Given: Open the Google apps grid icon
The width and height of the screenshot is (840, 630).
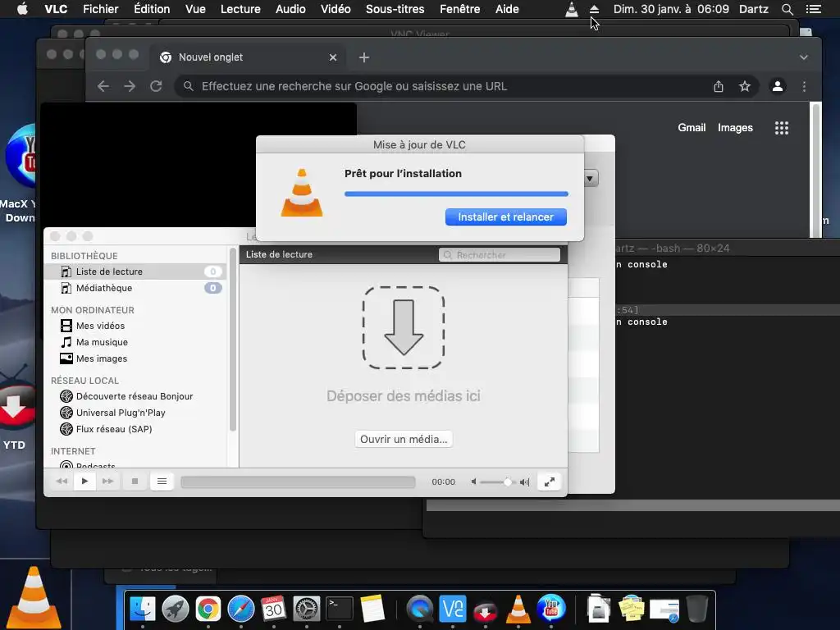Looking at the screenshot, I should tap(782, 128).
